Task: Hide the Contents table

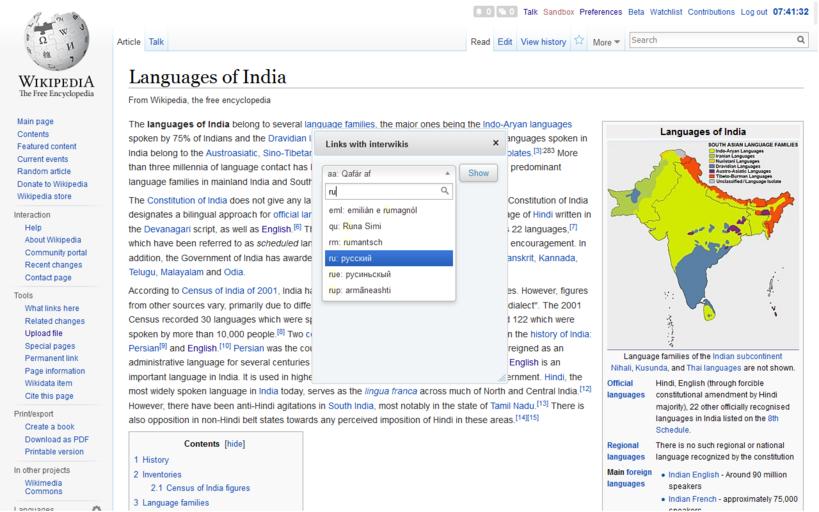Action: tap(234, 443)
